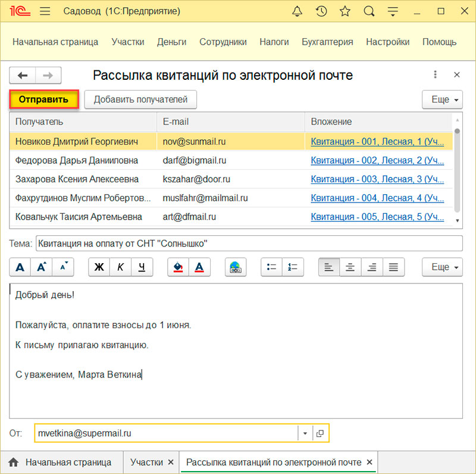Go forward with the right arrow
This screenshot has width=476, height=474.
click(48, 76)
